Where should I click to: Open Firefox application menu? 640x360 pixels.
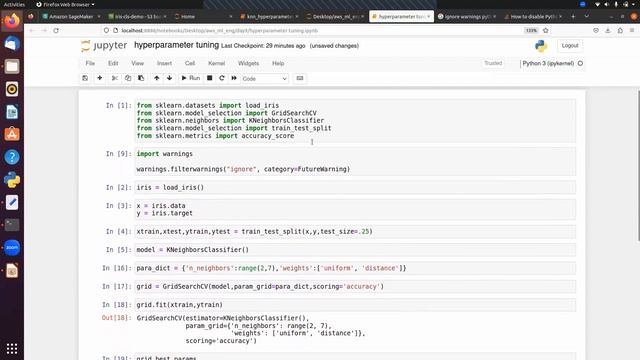tap(632, 31)
